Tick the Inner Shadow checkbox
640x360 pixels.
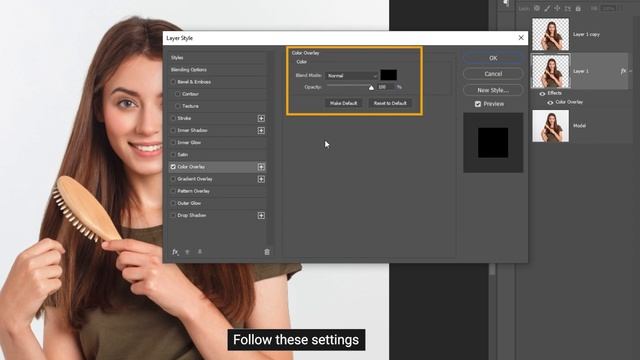pos(173,130)
